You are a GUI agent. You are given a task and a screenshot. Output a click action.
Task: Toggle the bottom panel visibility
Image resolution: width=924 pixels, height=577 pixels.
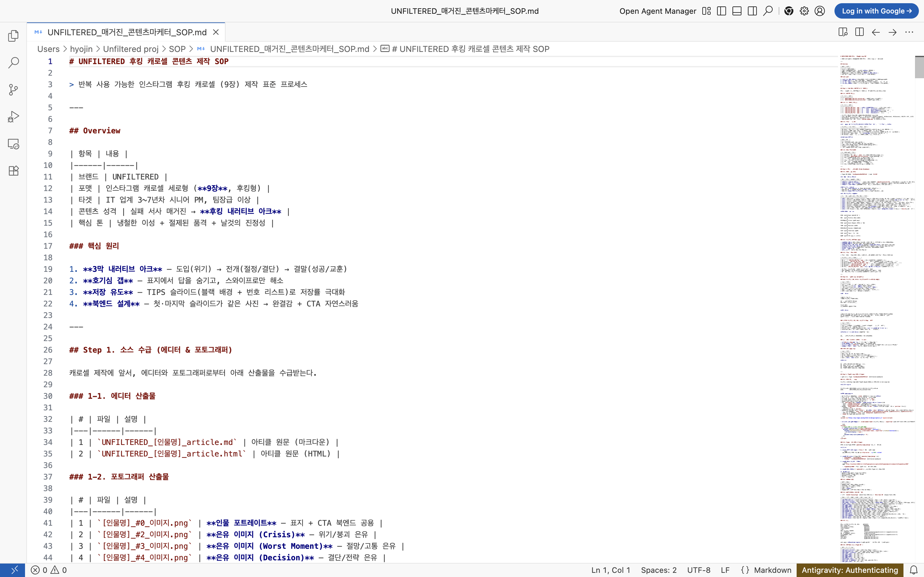click(x=737, y=11)
